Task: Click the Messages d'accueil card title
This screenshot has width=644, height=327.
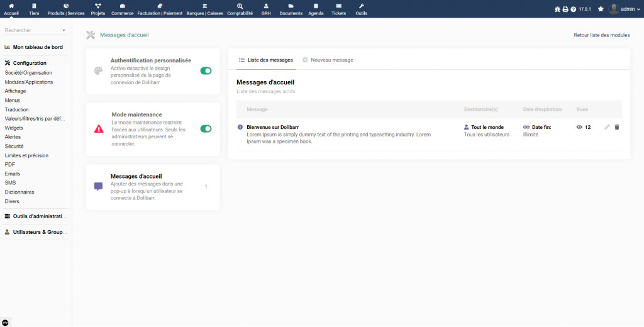Action: (x=136, y=176)
